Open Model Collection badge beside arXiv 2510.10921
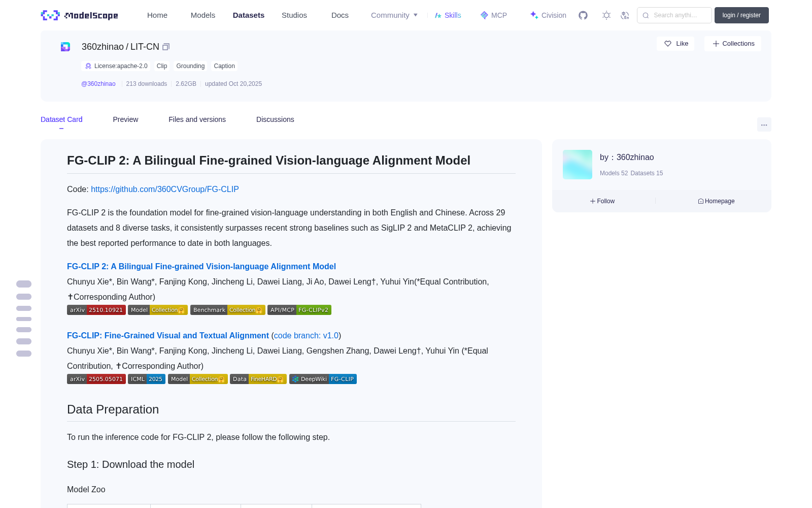This screenshot has height=508, width=812. [x=158, y=310]
